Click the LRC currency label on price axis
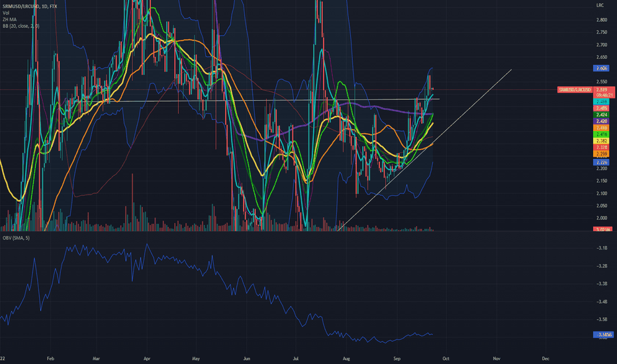The height and width of the screenshot is (364, 617). click(x=600, y=5)
